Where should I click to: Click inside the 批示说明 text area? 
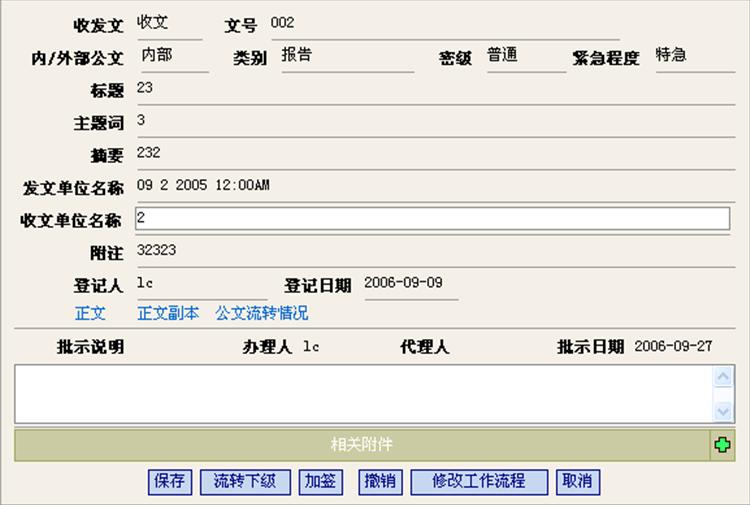[360, 393]
